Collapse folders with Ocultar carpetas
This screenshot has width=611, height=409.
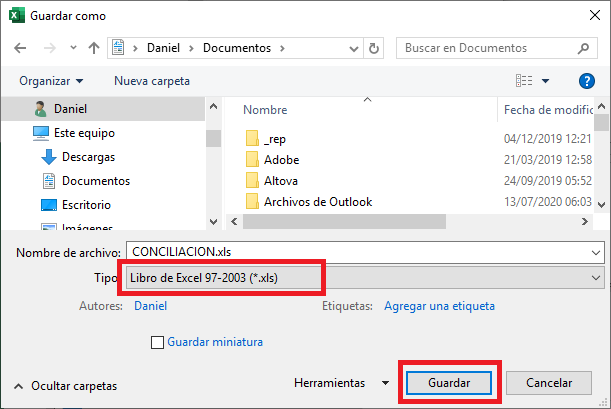pos(66,385)
